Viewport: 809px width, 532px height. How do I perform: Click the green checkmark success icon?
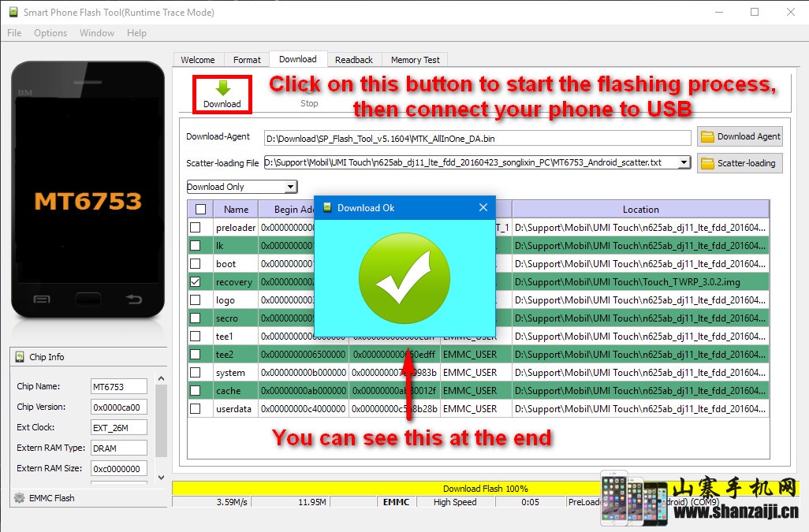click(x=404, y=277)
